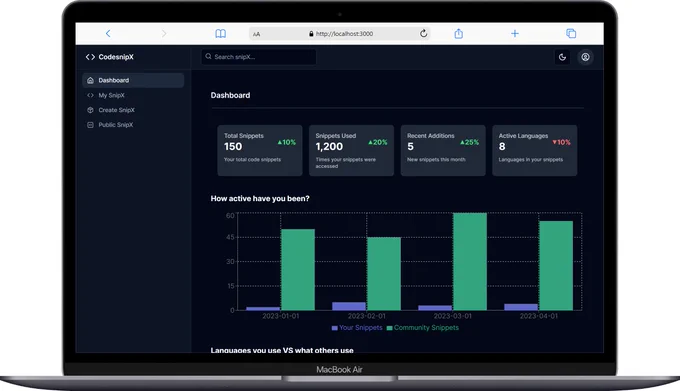
Task: Open Create SnipX in the sidebar
Action: [133, 110]
